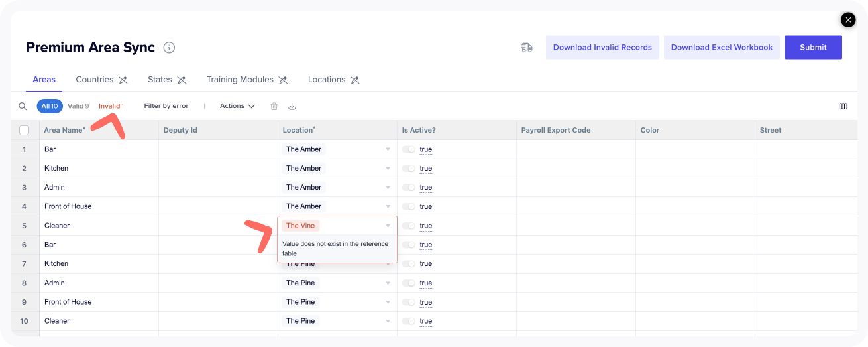Viewport: 868px width, 347px height.
Task: Switch to the Training Modules tab
Action: [240, 80]
